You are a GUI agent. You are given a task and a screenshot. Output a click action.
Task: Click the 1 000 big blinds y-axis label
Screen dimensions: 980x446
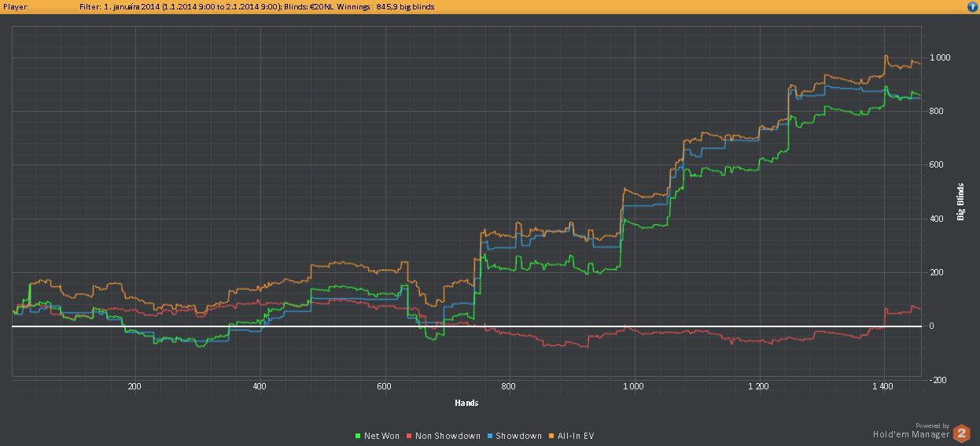click(939, 57)
